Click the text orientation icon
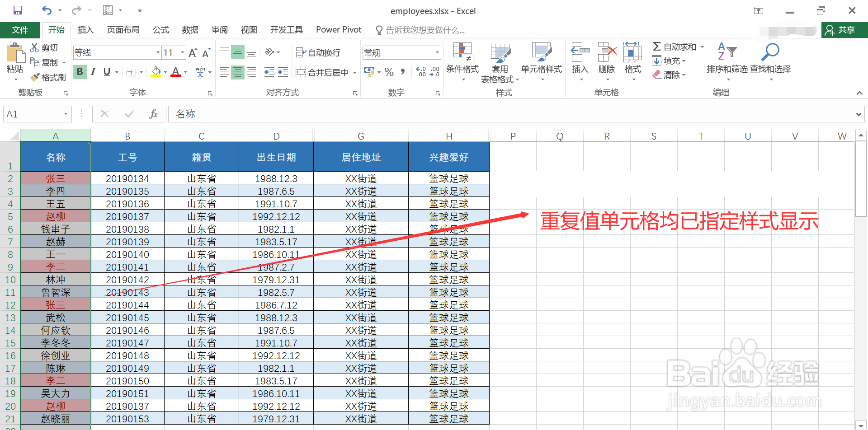The image size is (868, 430). [270, 52]
